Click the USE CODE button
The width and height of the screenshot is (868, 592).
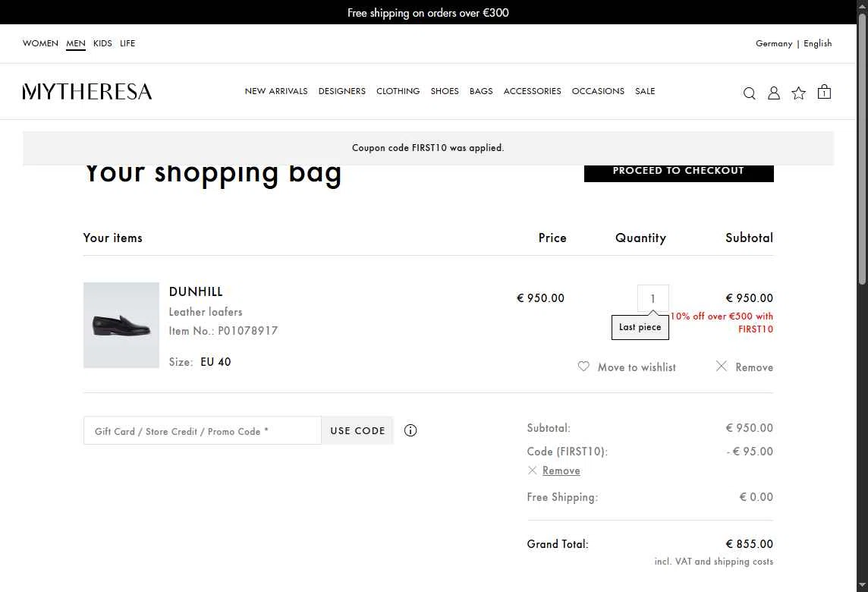[357, 430]
